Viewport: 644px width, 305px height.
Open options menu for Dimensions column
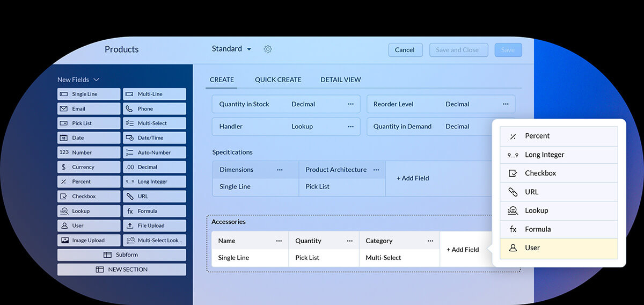(x=280, y=170)
